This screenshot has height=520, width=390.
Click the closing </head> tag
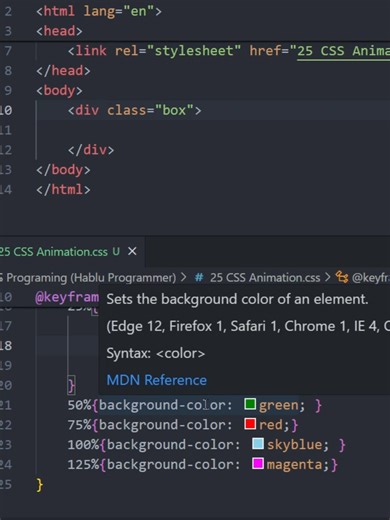(63, 71)
